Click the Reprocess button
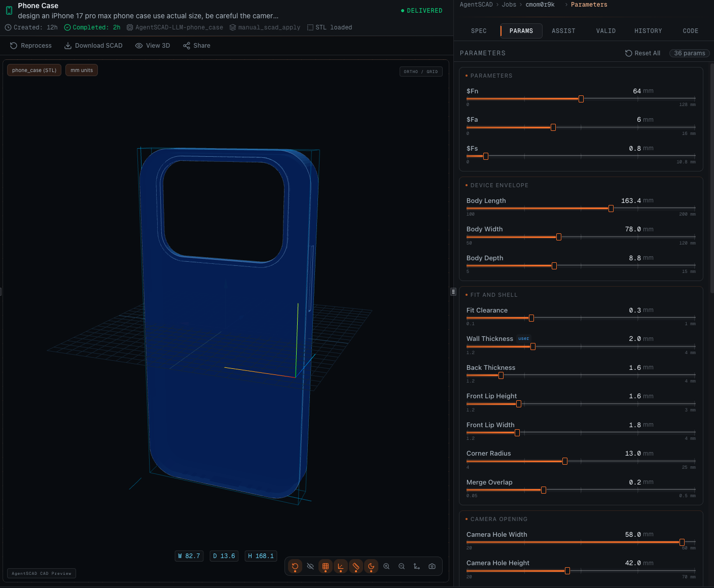The height and width of the screenshot is (588, 714). [x=31, y=46]
